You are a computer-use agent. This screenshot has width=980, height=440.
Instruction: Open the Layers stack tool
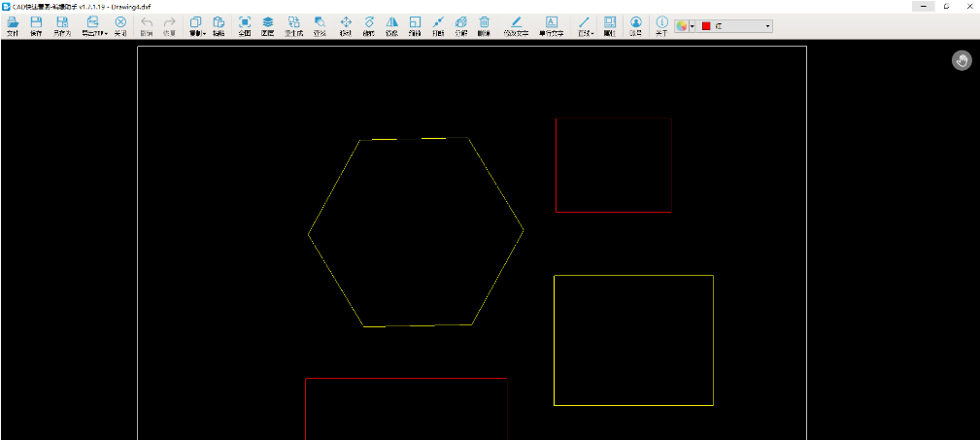[267, 25]
